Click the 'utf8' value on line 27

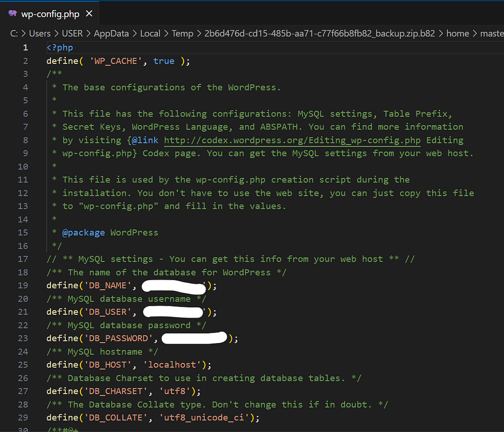coord(175,391)
